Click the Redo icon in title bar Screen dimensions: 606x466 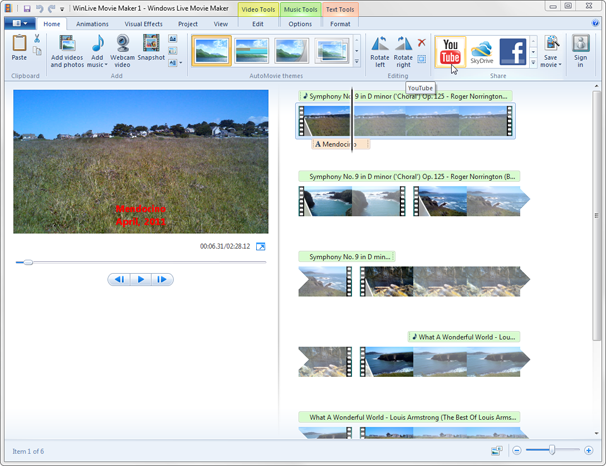point(51,8)
